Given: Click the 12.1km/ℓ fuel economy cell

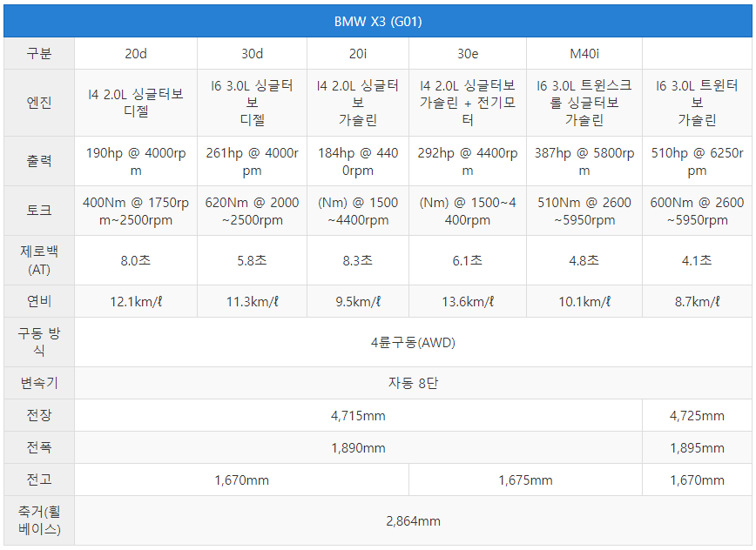Looking at the screenshot, I should tap(136, 301).
